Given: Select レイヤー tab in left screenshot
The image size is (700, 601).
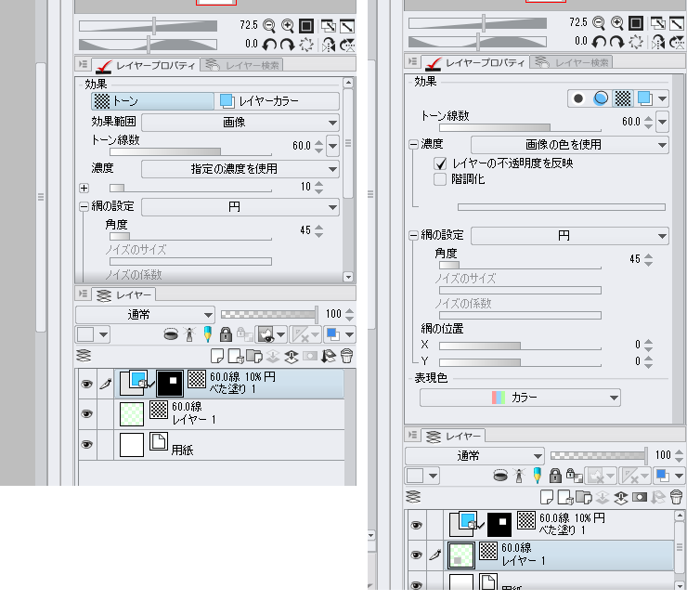Looking at the screenshot, I should [x=124, y=294].
